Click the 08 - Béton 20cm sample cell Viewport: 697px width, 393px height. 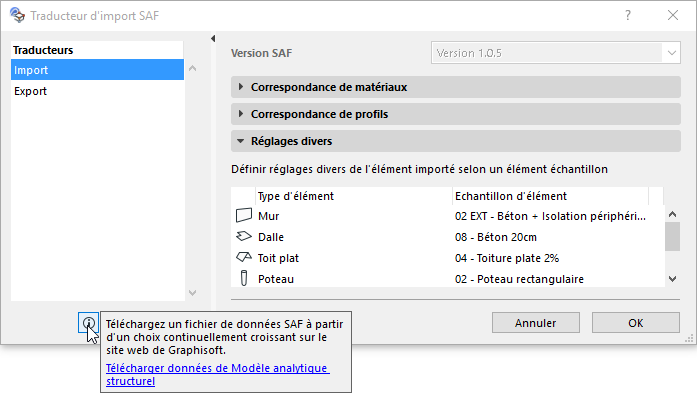point(496,237)
